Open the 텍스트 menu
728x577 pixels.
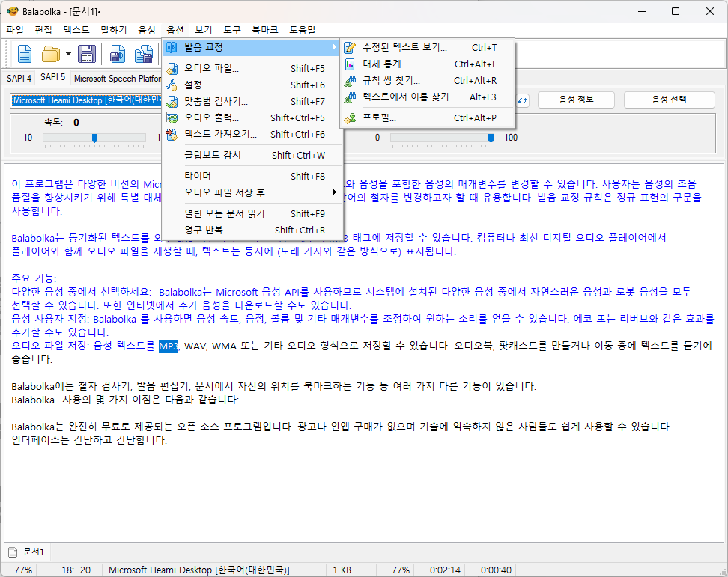pyautogui.click(x=76, y=30)
